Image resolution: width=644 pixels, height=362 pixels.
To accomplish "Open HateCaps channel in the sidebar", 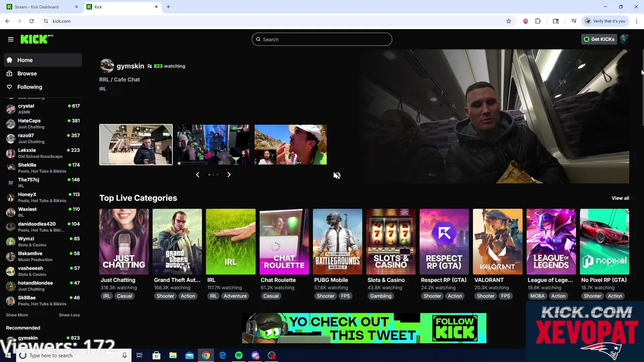I will [x=43, y=124].
